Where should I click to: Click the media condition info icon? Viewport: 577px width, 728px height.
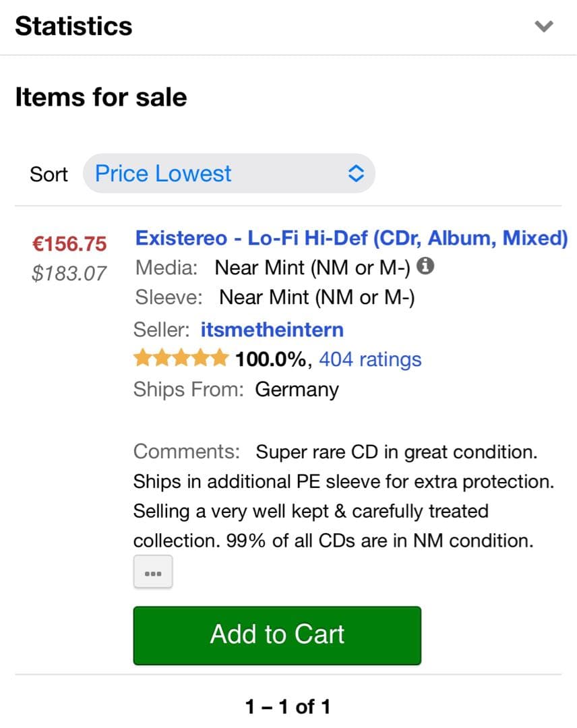(425, 267)
